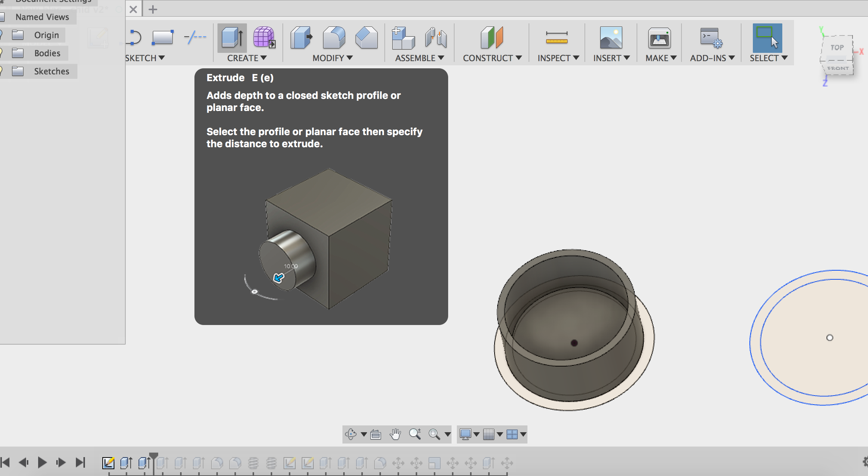Open the 3D Print make icon
868x476 pixels.
[x=659, y=38]
